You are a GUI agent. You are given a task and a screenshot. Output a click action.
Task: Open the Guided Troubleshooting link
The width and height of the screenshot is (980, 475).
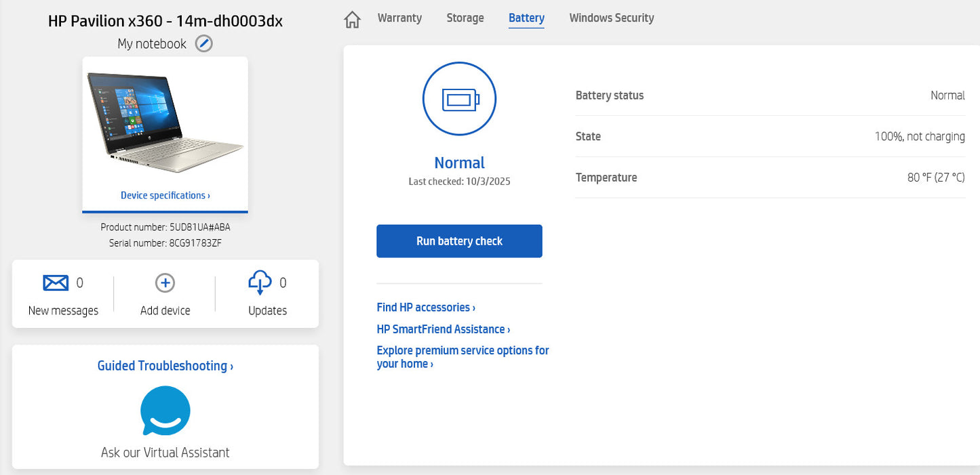tap(165, 366)
